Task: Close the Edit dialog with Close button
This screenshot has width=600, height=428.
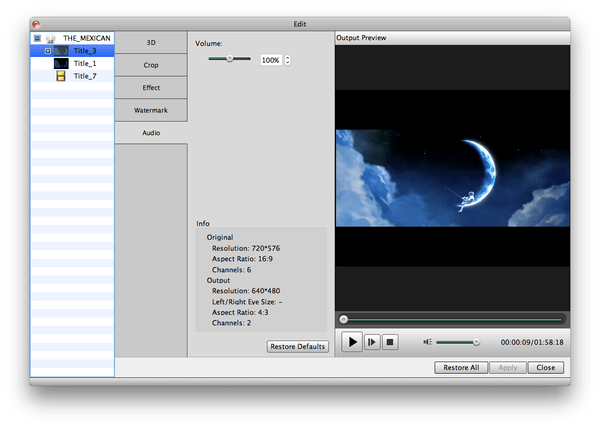Action: (x=546, y=367)
